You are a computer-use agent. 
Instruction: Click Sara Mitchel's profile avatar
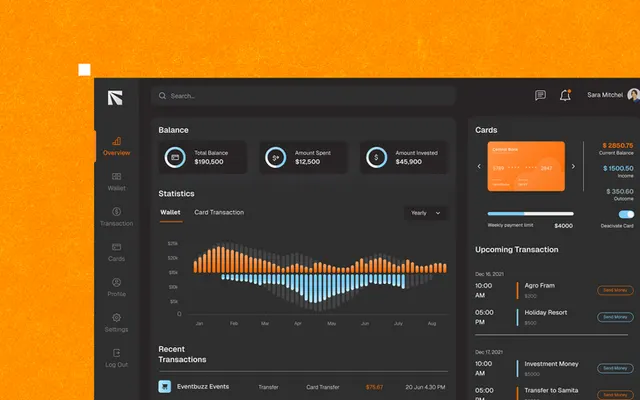(633, 95)
